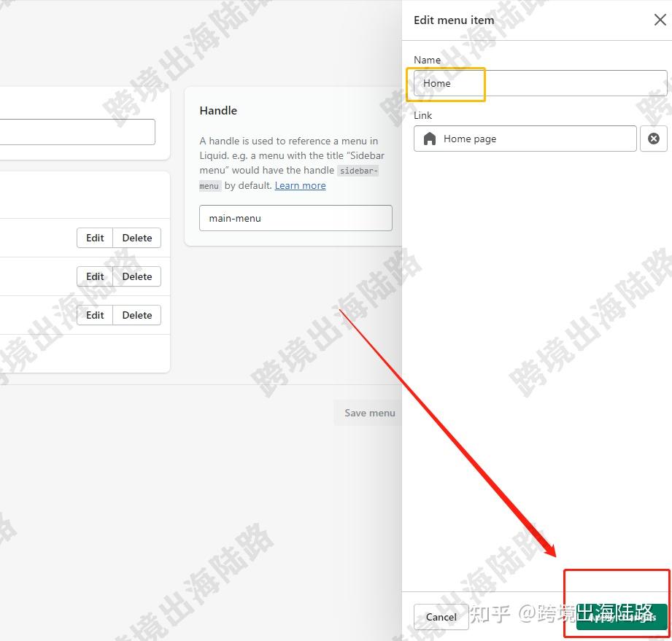The width and height of the screenshot is (672, 641).
Task: Focus the menu title field on the left card
Action: [x=77, y=132]
